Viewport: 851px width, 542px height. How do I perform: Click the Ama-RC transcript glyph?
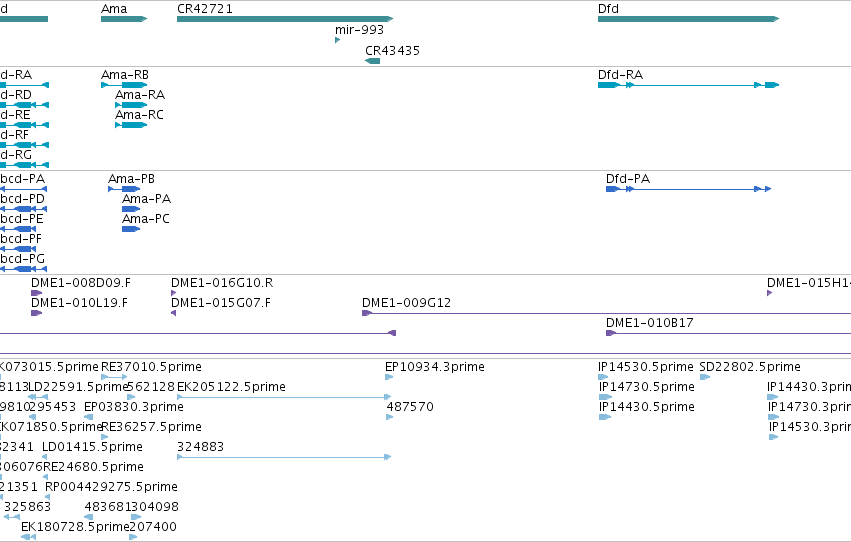pos(131,125)
